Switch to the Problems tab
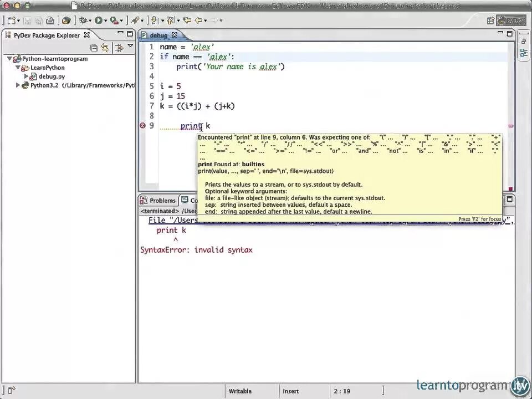This screenshot has height=399, width=532. (x=158, y=201)
